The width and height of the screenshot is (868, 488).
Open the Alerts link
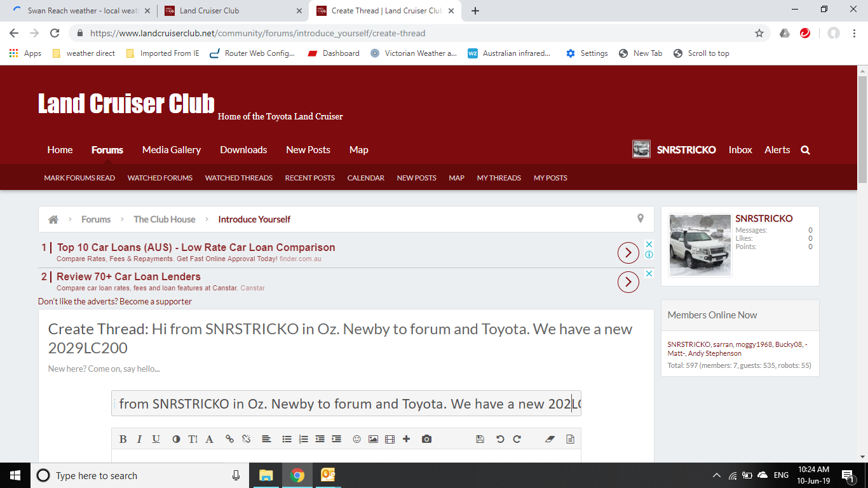coord(777,150)
